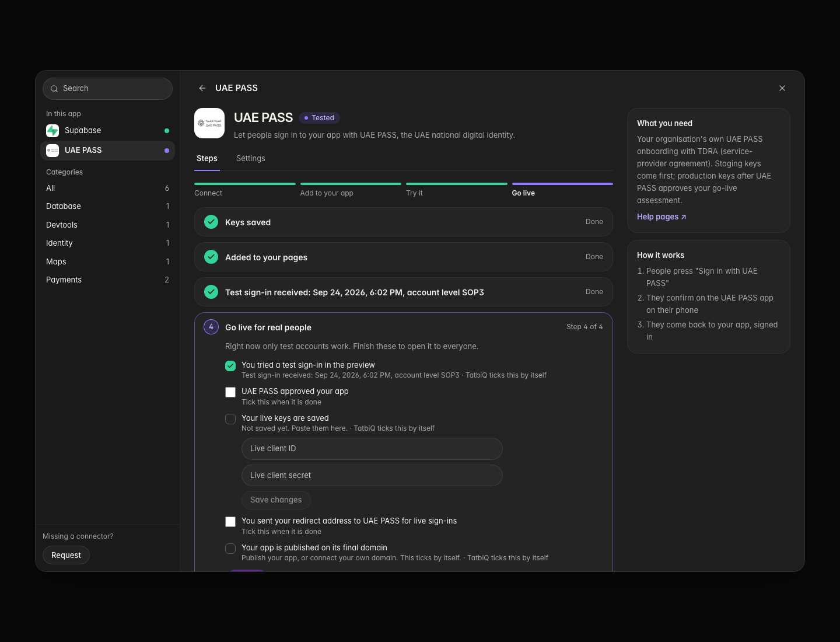
Task: Expand the Added to your pages row
Action: 404,257
